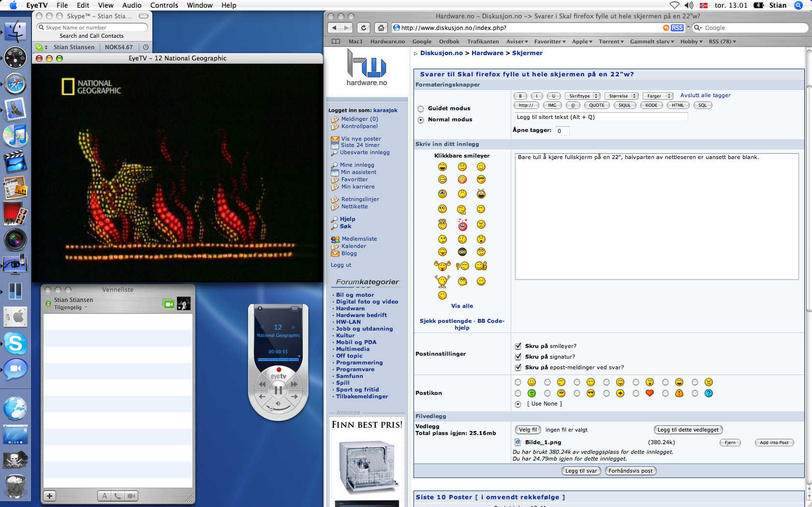812x507 pixels.
Task: Insert the QUOTE tag button
Action: pos(596,105)
